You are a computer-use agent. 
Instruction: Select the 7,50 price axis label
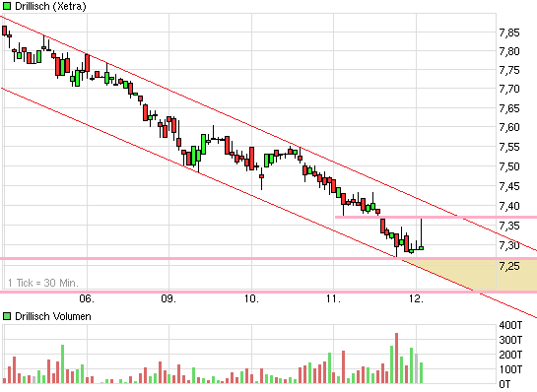tap(509, 166)
